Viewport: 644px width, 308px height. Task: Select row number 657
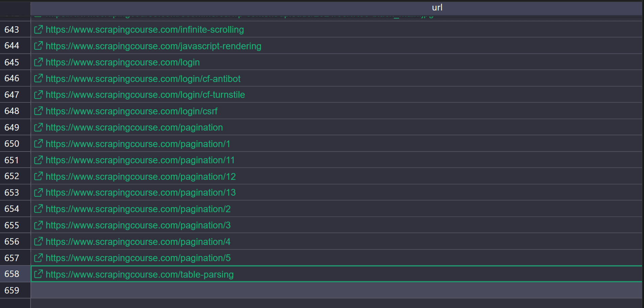click(x=15, y=258)
